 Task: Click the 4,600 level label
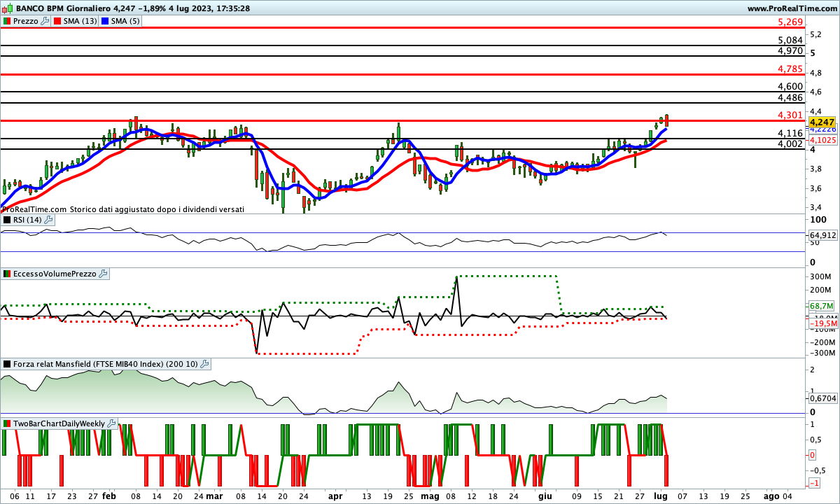[x=790, y=86]
